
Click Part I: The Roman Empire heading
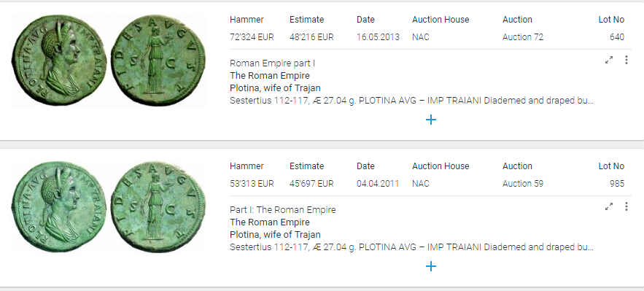282,210
